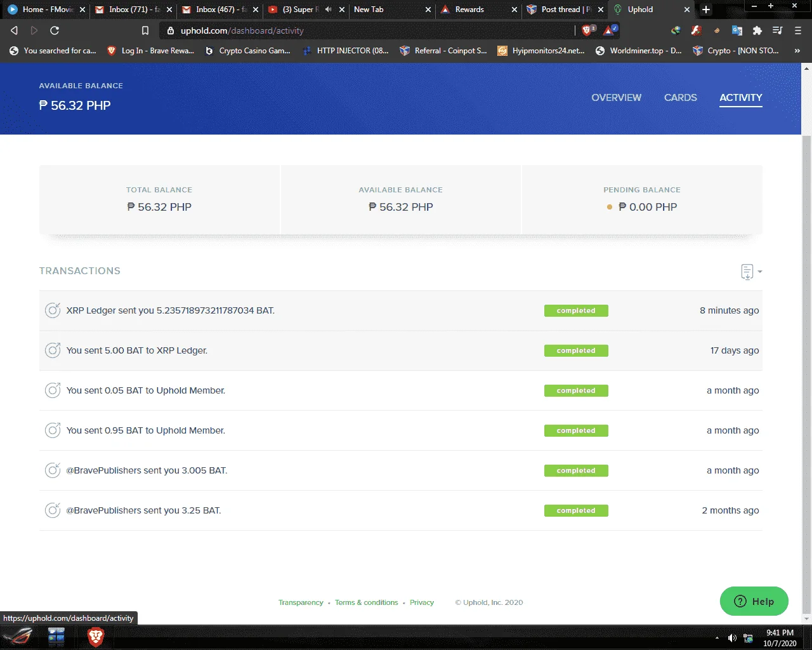Open 'Crypto Casino Gam...' bookmark
Image resolution: width=812 pixels, height=650 pixels.
[247, 51]
